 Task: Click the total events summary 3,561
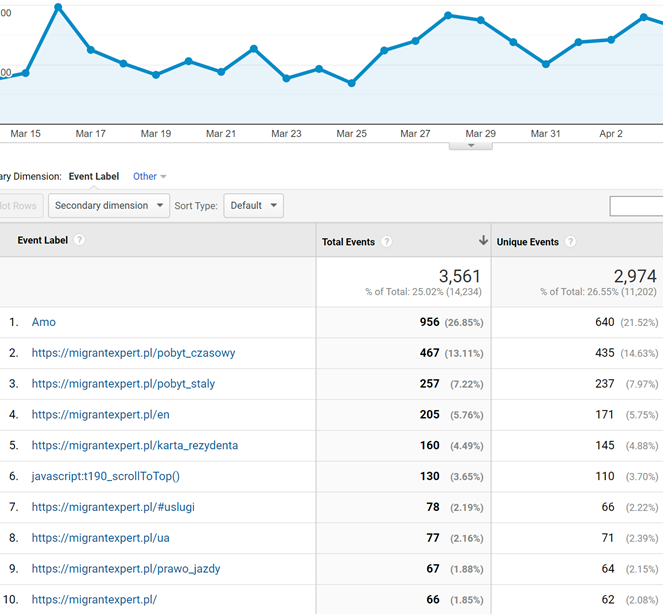[x=460, y=277]
